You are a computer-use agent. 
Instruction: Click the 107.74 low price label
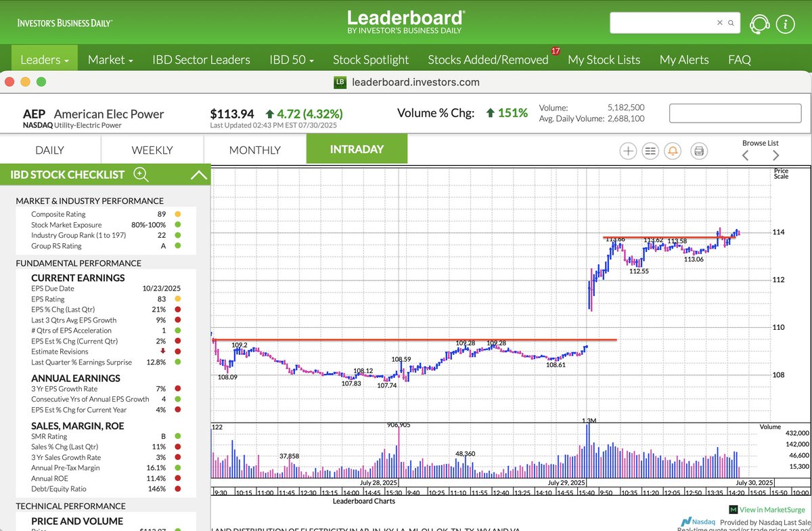click(x=387, y=385)
